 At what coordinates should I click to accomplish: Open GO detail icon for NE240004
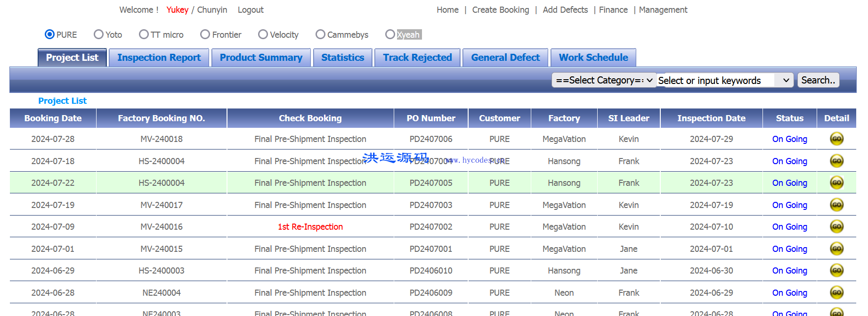[836, 292]
